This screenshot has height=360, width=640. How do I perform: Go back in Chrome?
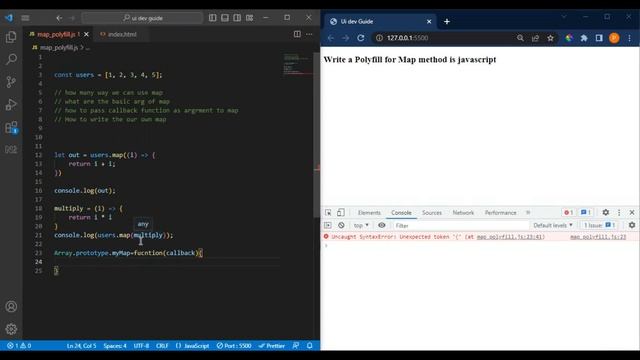point(331,38)
